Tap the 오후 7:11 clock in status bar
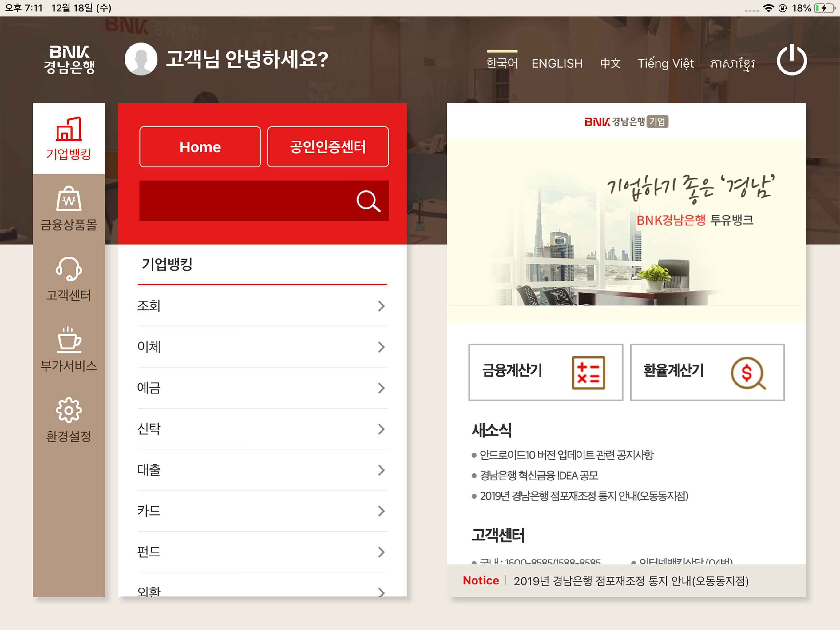This screenshot has height=630, width=840. click(x=24, y=8)
